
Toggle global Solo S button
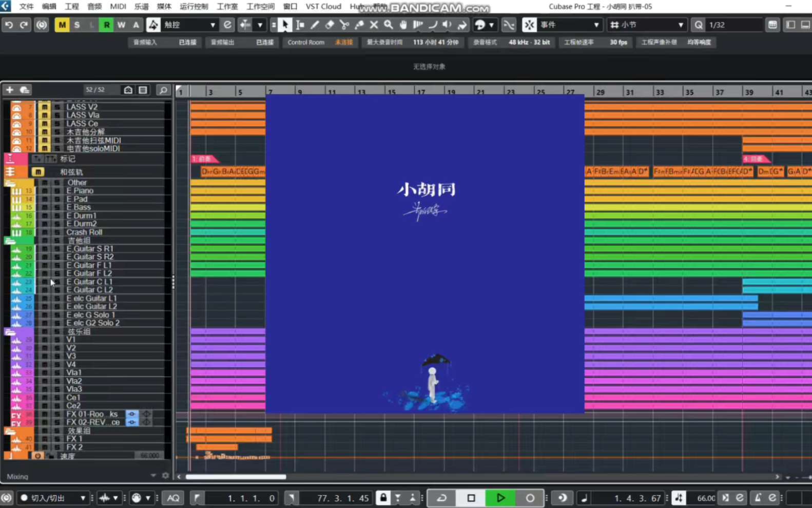point(77,25)
